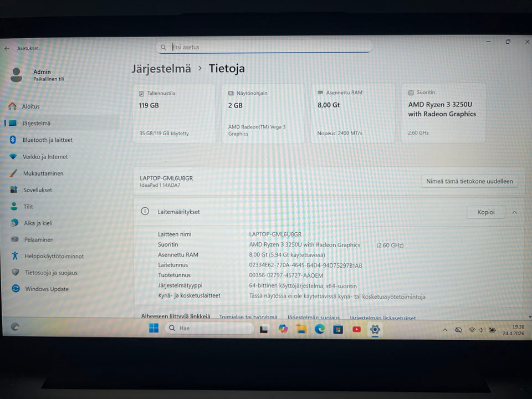Click the search magnifier in Etsi asetus
532x399 pixels.
[x=163, y=47]
